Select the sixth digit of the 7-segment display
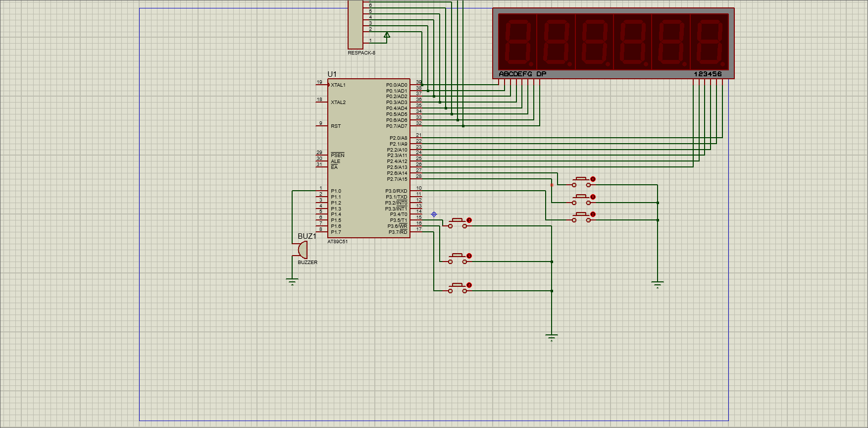868x428 pixels. pyautogui.click(x=710, y=41)
